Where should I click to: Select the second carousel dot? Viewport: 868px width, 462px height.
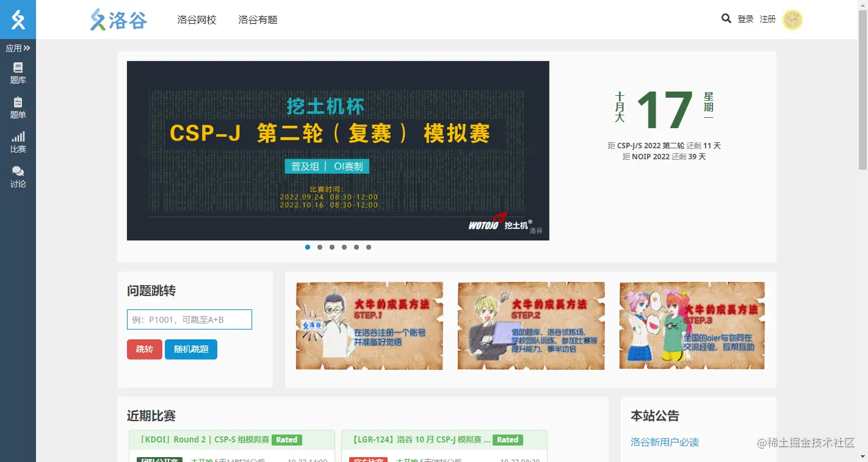(x=320, y=247)
